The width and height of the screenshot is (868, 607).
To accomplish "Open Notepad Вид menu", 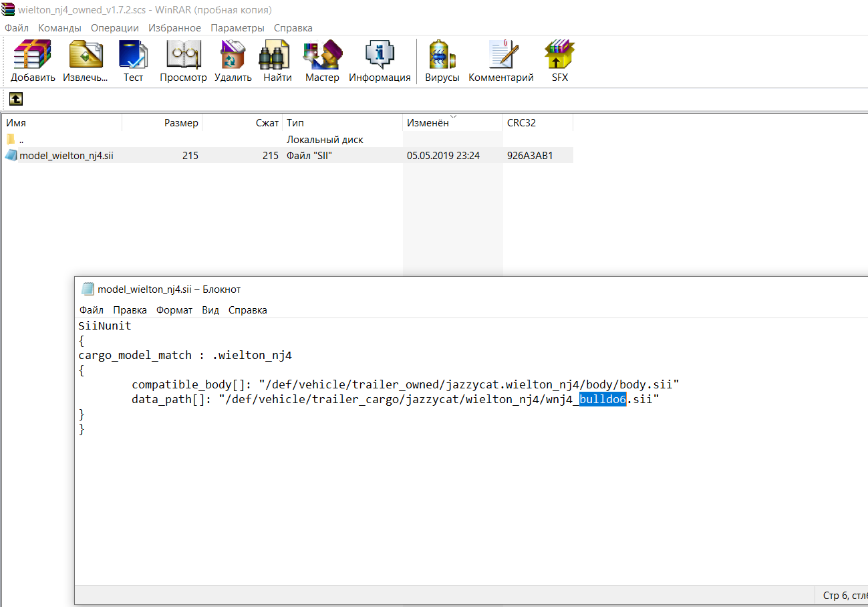I will 210,310.
